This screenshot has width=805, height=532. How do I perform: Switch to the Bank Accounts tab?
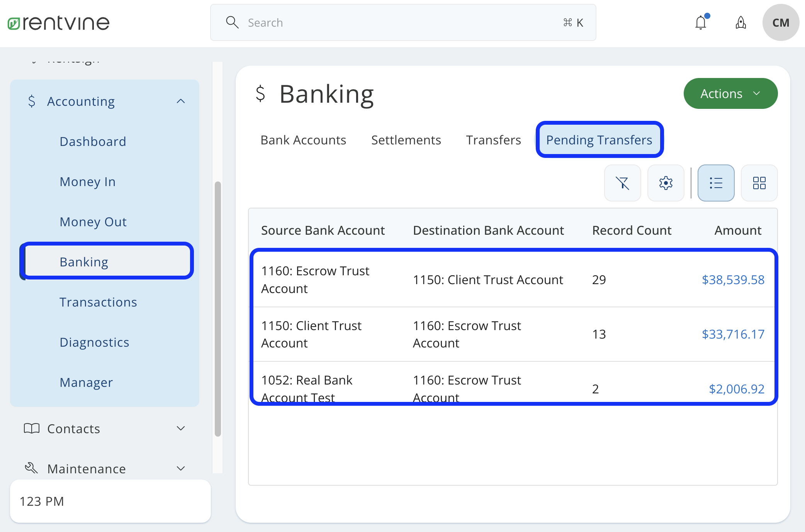click(x=303, y=140)
